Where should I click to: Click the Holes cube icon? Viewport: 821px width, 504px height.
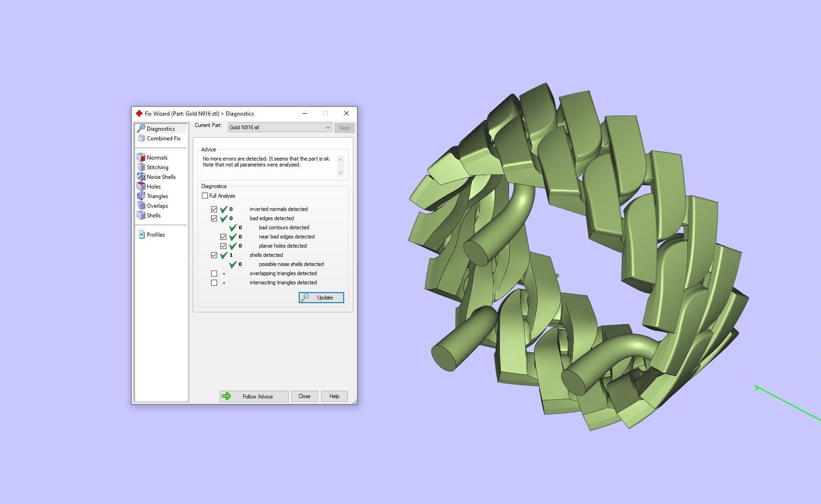point(141,187)
